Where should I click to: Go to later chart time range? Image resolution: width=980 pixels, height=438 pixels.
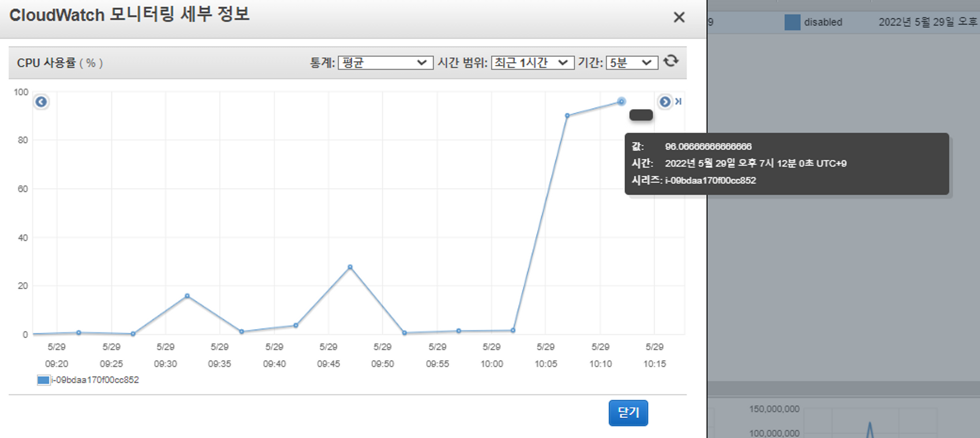point(664,102)
